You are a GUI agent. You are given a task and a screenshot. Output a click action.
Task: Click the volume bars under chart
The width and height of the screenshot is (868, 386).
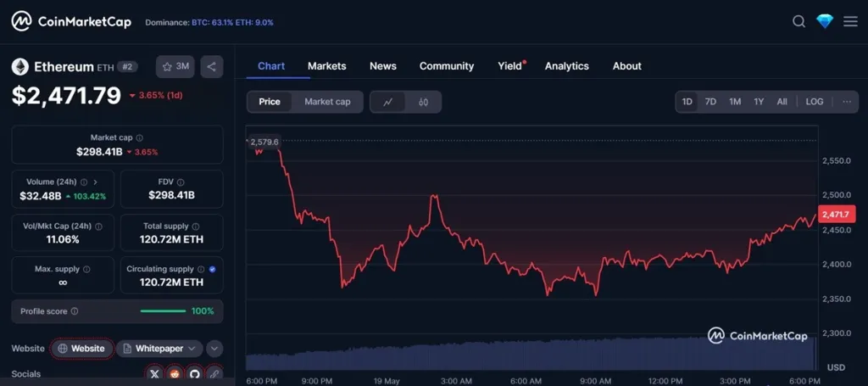(531, 354)
